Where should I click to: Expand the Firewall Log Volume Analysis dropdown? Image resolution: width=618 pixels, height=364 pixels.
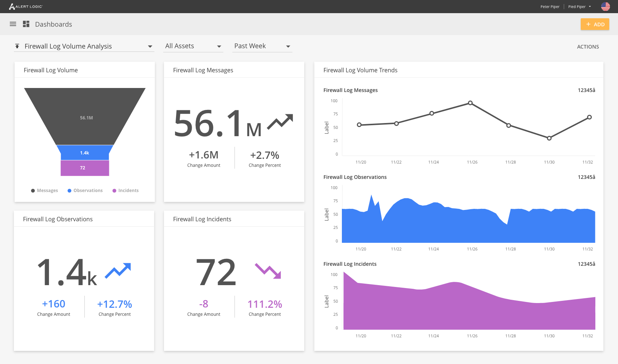[x=150, y=46]
